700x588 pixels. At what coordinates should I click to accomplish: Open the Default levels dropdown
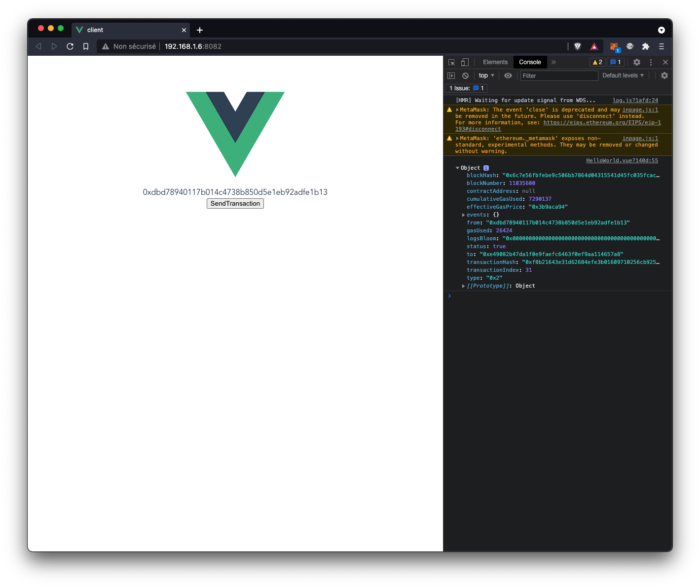tap(623, 75)
